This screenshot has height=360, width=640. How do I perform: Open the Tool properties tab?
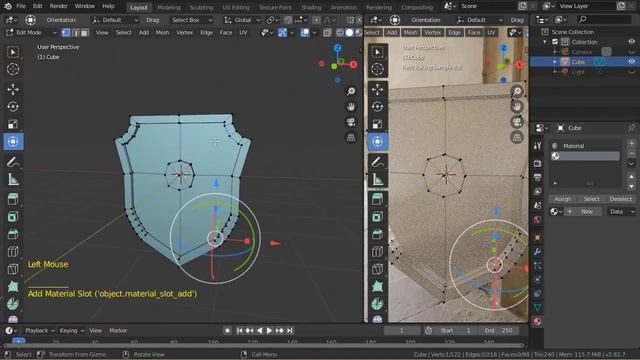538,146
